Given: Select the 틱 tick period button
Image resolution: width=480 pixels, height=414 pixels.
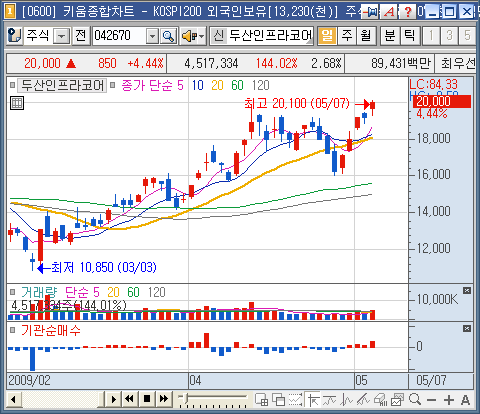Looking at the screenshot, I should pos(409,35).
